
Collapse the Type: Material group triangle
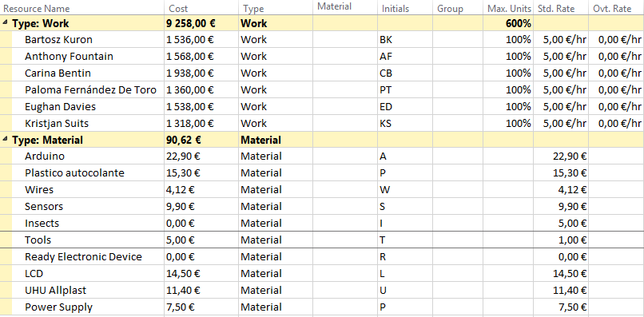[x=6, y=140]
